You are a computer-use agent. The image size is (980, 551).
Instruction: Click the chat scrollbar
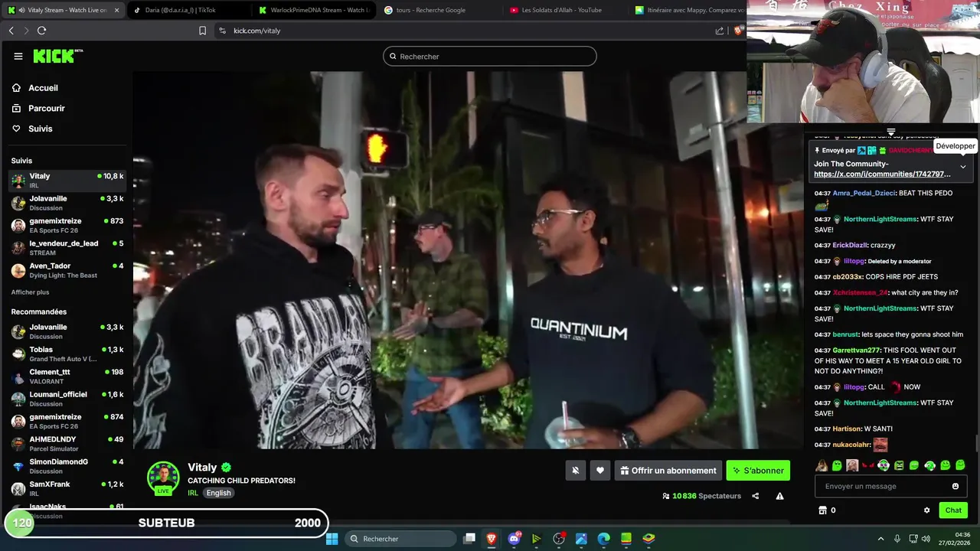[976, 444]
